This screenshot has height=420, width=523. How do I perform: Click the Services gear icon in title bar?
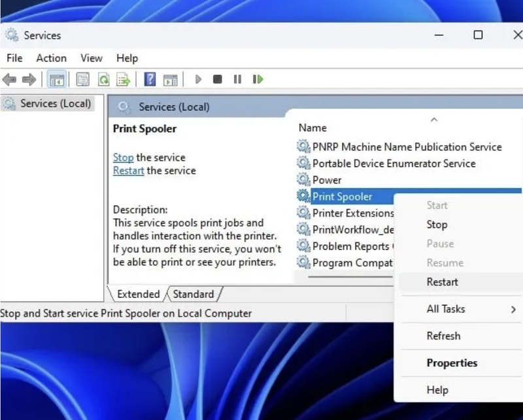[x=12, y=35]
